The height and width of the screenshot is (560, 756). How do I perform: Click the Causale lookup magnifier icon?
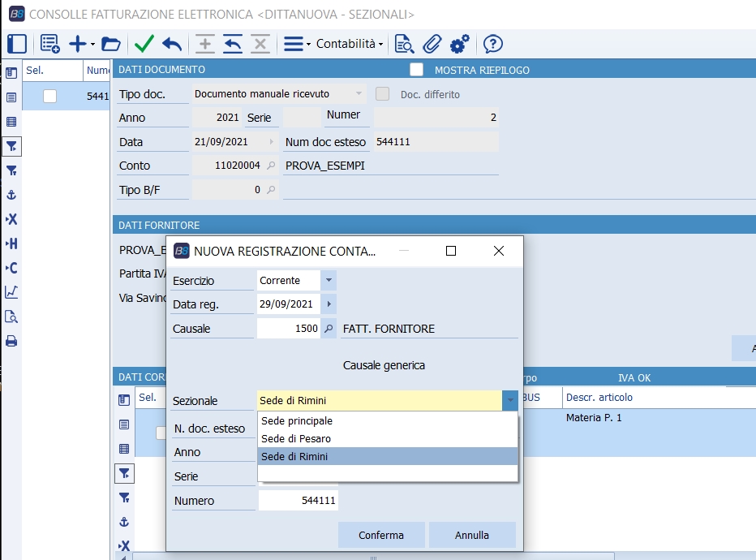[329, 329]
